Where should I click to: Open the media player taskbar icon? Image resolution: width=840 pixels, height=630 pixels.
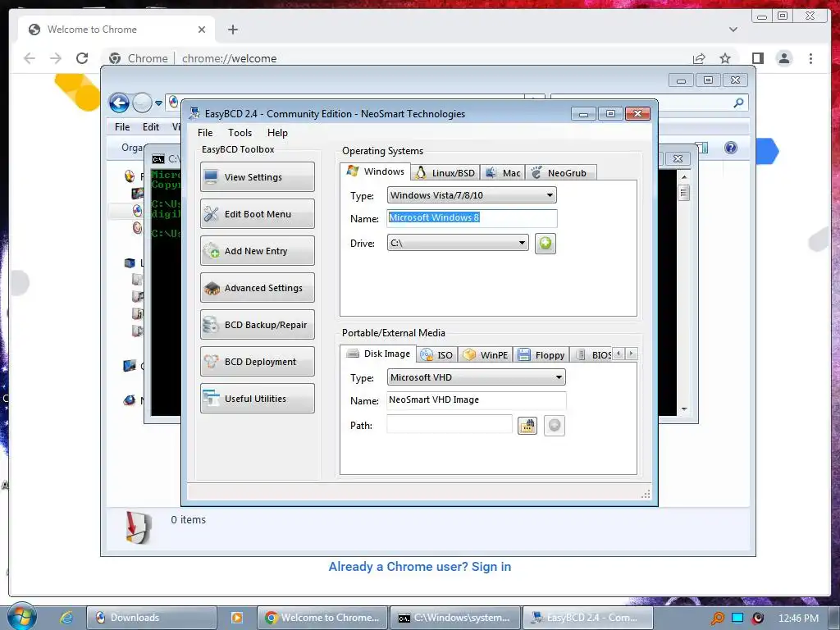tap(236, 618)
